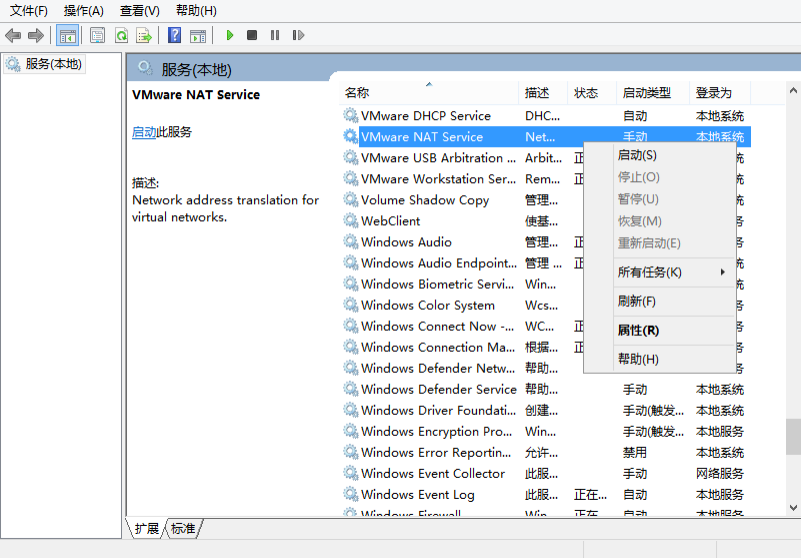
Task: Select the gear icon of VMware NAT Service
Action: click(x=350, y=137)
